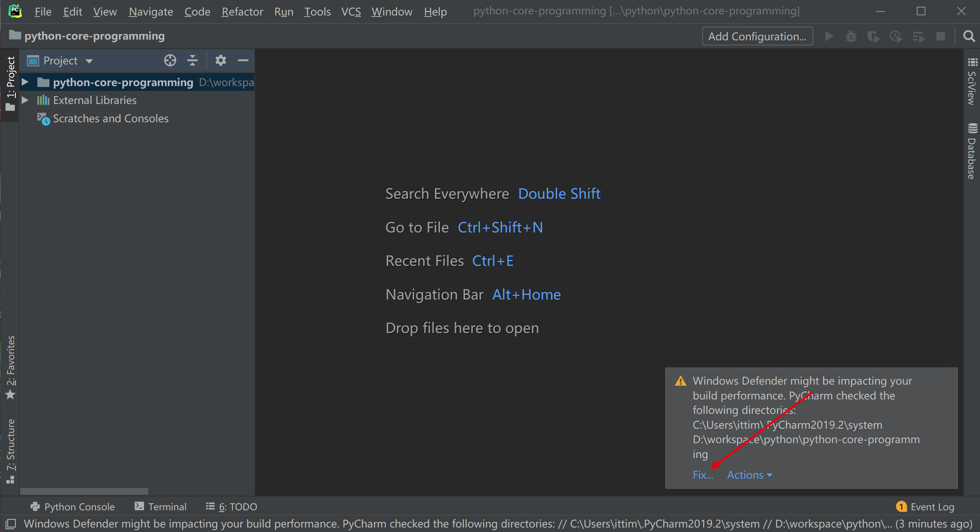The image size is (980, 532).
Task: Click the Collapse All icon in Project panel
Action: (x=193, y=60)
